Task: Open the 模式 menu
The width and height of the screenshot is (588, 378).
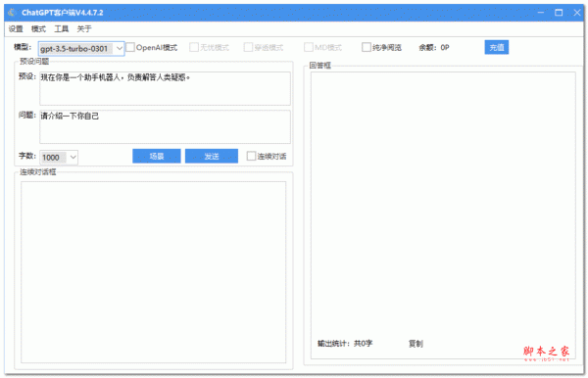Action: coord(38,28)
